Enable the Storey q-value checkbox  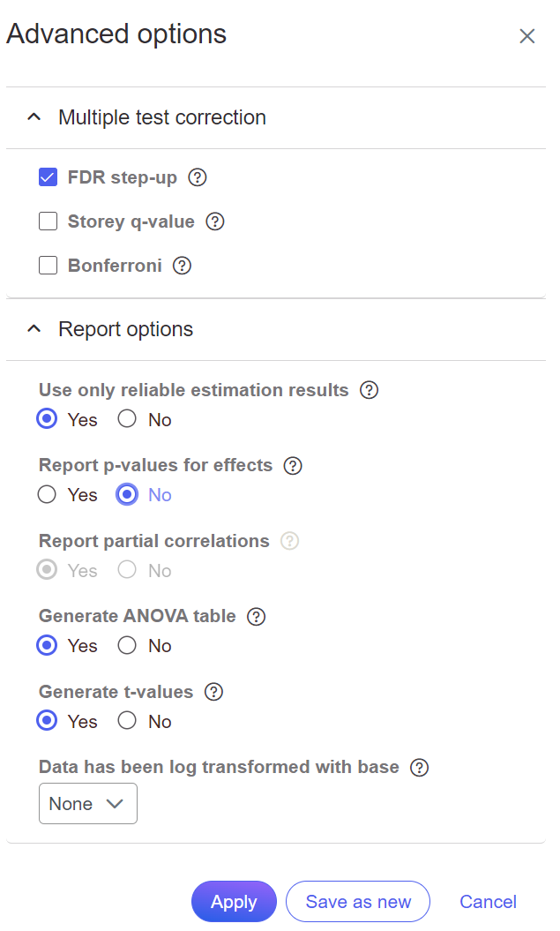pyautogui.click(x=49, y=221)
